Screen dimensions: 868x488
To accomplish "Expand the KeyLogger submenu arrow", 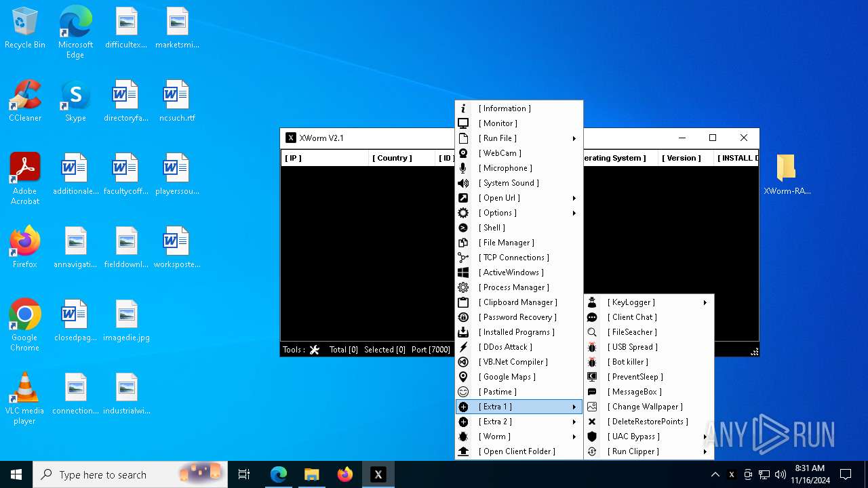I will (705, 302).
